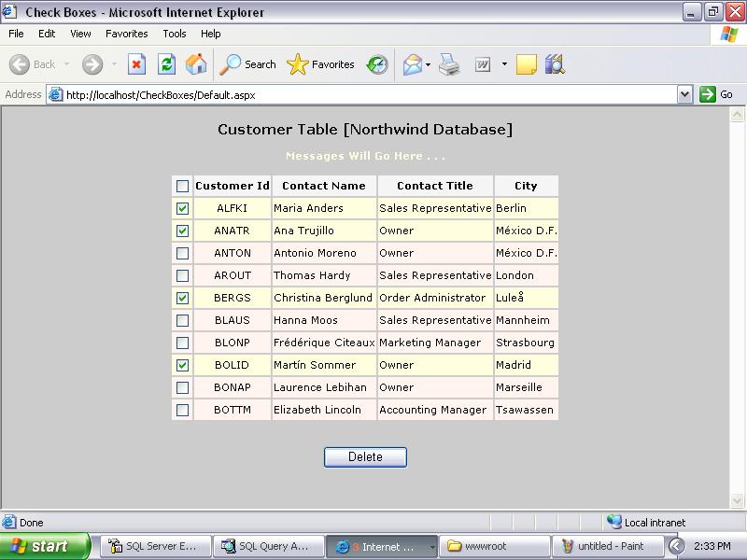Click the Contact Title column header

pyautogui.click(x=435, y=186)
